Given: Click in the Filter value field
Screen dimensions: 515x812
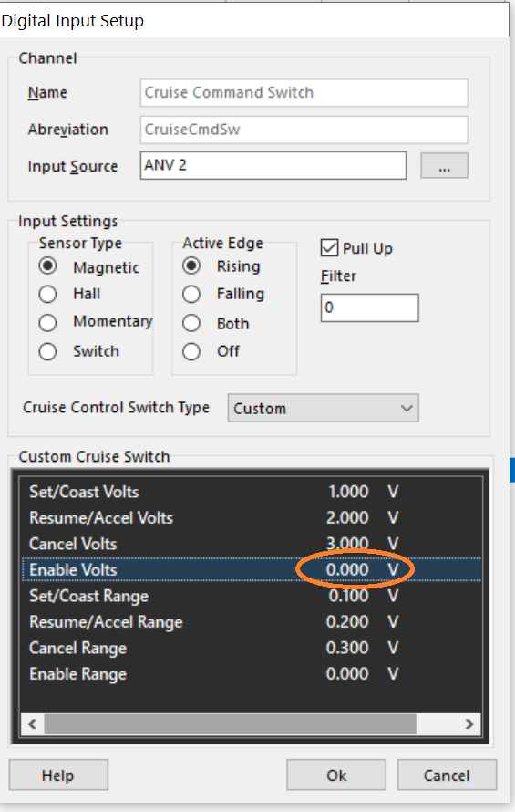Looking at the screenshot, I should click(369, 308).
